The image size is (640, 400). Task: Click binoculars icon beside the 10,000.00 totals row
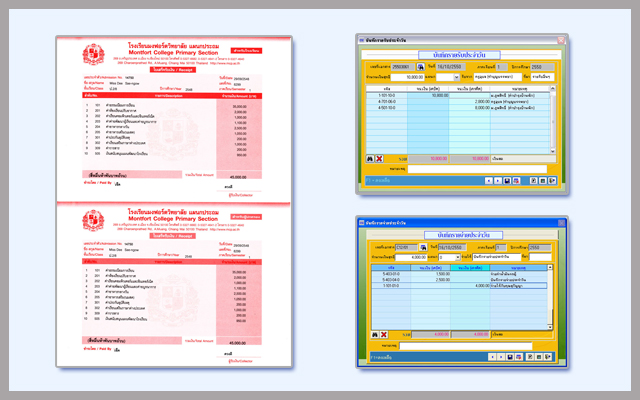tap(370, 159)
